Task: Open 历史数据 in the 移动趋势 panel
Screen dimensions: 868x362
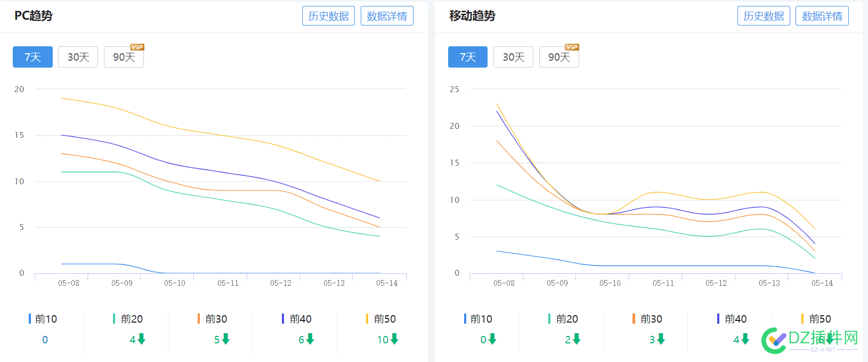Action: click(764, 15)
